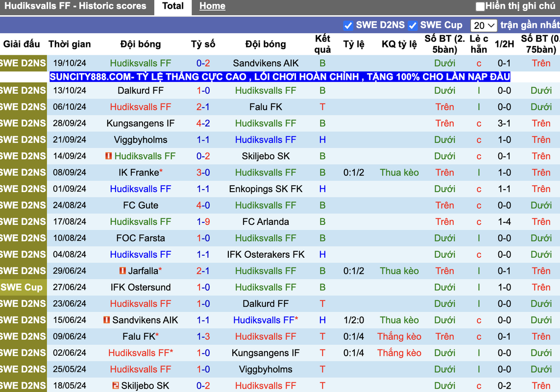The width and height of the screenshot is (560, 392).
Task: Click result 'T' in the 06/10/24 row
Action: point(322,107)
